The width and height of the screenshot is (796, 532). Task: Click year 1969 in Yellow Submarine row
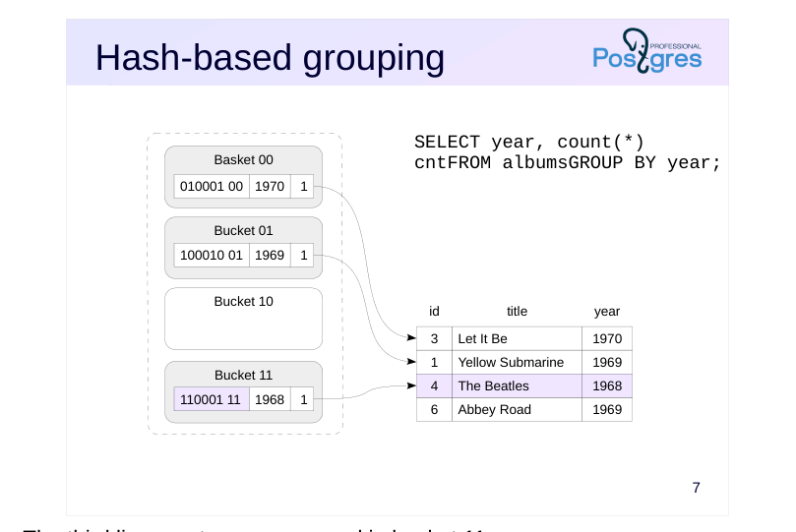point(607,362)
